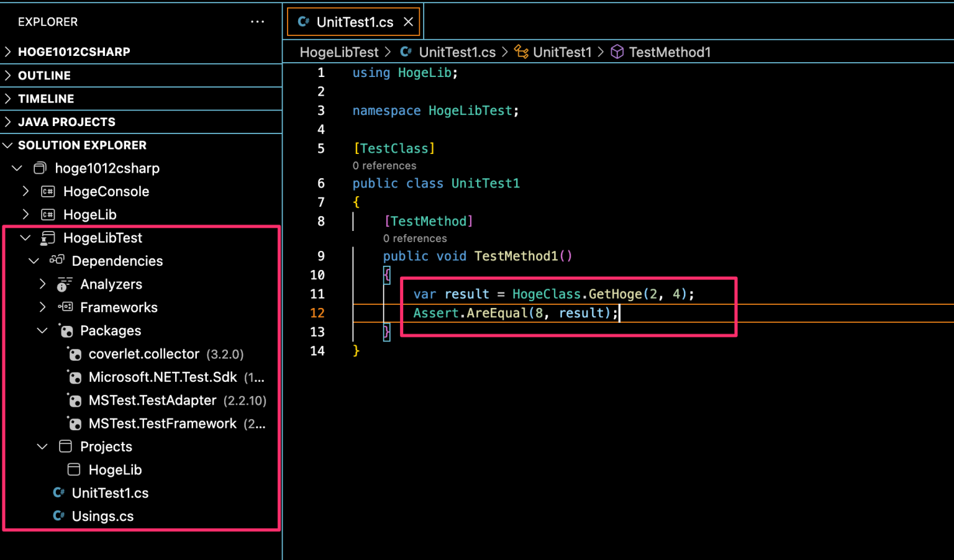Click the Projects icon under Dependencies
Screen dimensions: 954x560
coord(66,446)
